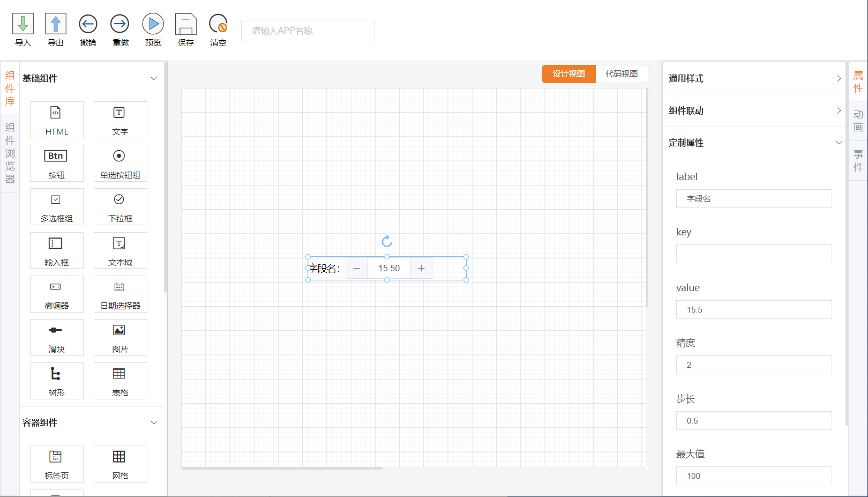Select the 文字 text component

pos(120,120)
